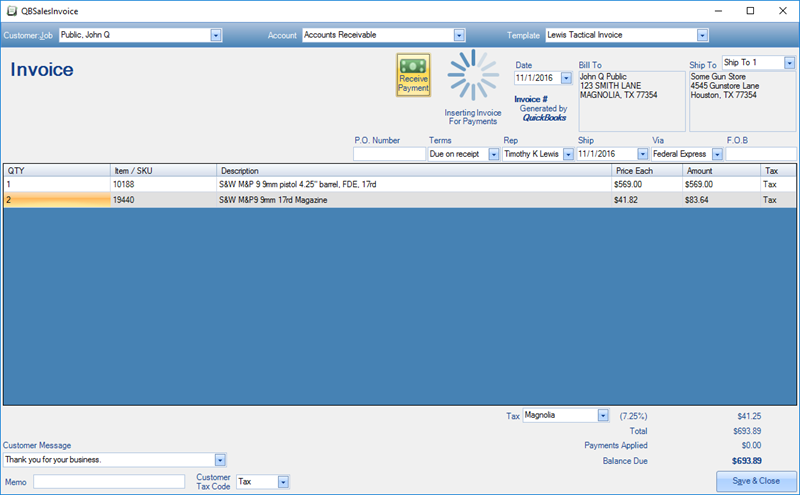Click the Bill To address box
This screenshot has height=495, width=800.
point(632,101)
